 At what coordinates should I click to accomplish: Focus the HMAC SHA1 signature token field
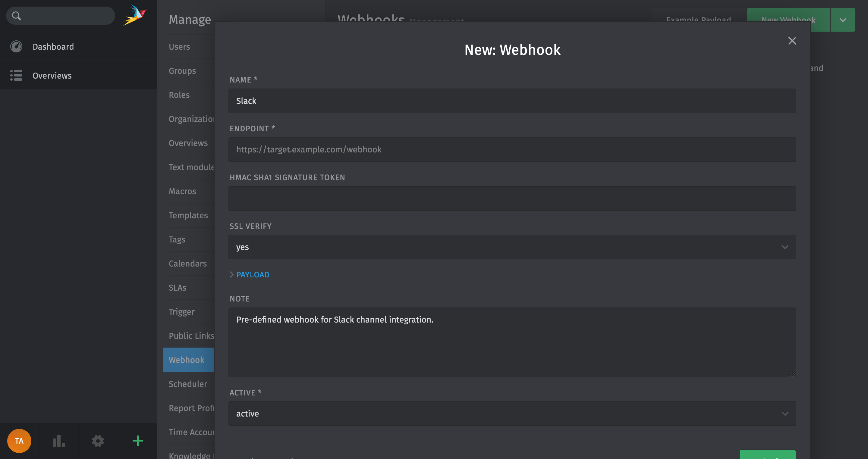tap(512, 198)
